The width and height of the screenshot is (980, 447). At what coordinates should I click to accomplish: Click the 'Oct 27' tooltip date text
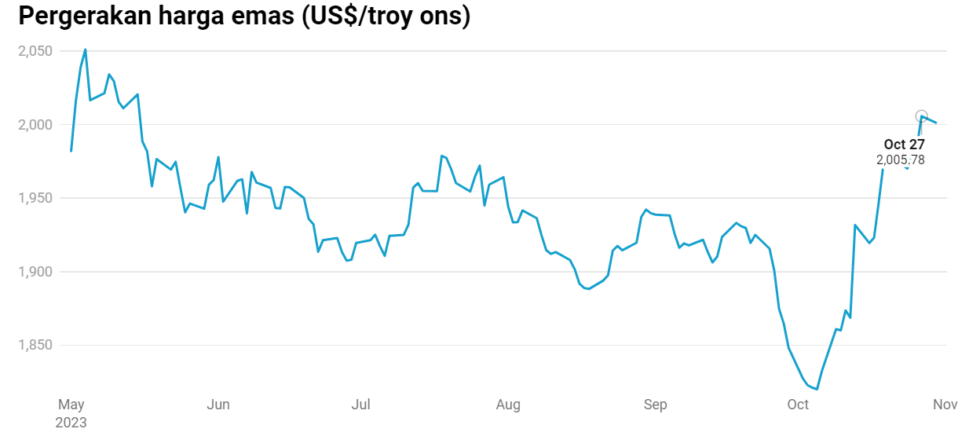point(904,145)
